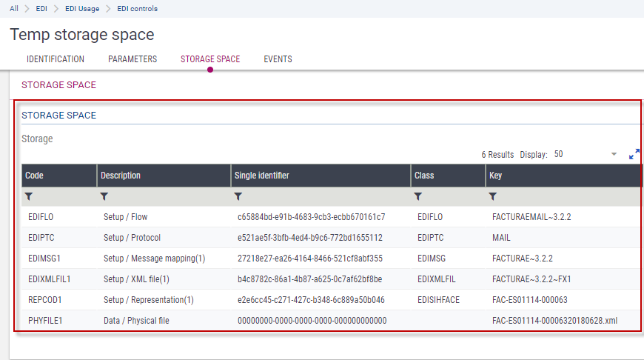
Task: Navigate to All in the breadcrumb
Action: click(14, 9)
